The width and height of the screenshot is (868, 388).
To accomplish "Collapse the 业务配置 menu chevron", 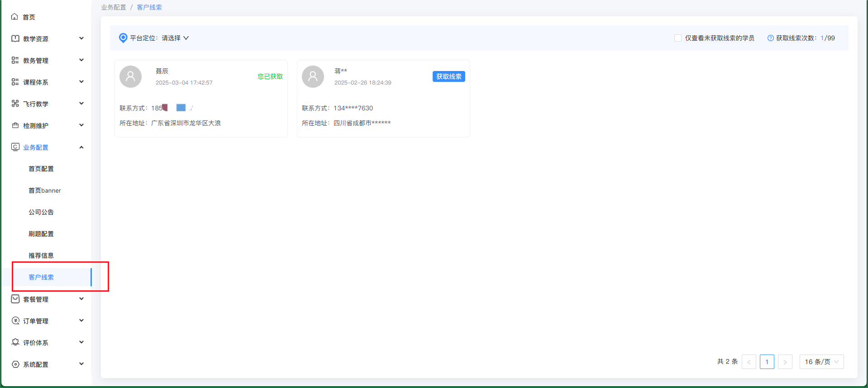I will (81, 147).
